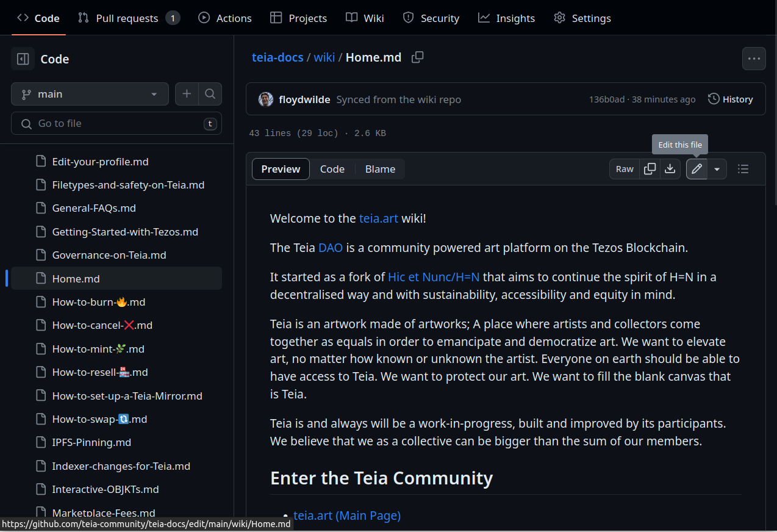777x532 pixels.
Task: Download the raw file
Action: [670, 169]
